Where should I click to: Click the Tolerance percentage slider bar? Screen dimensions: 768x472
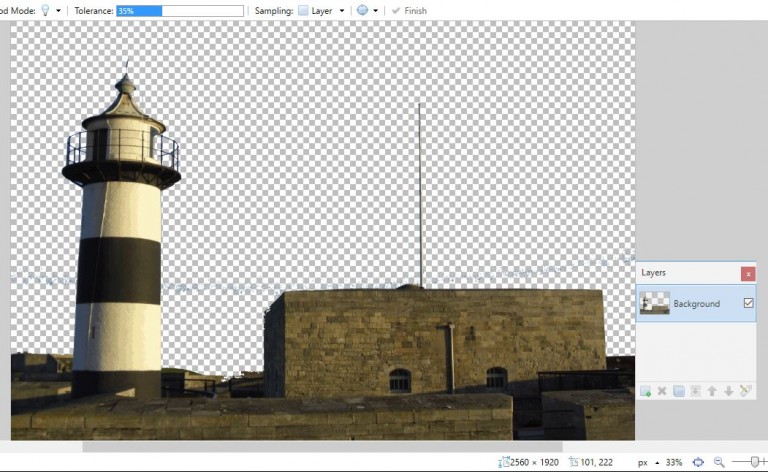click(179, 11)
